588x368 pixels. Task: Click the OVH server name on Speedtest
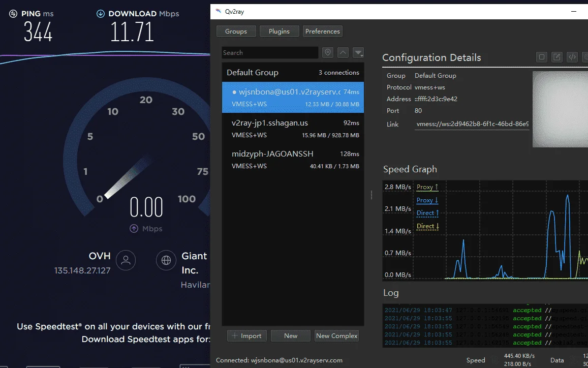tap(100, 256)
